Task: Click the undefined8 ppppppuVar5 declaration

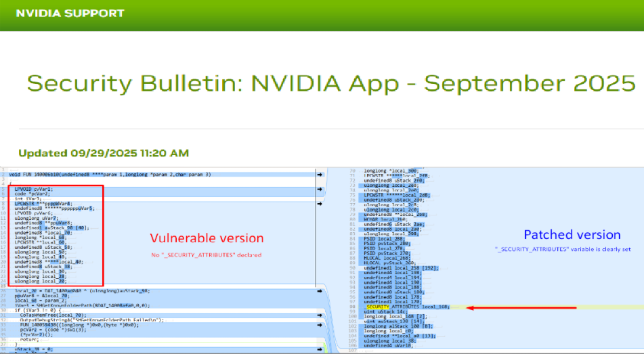Action: coord(55,208)
